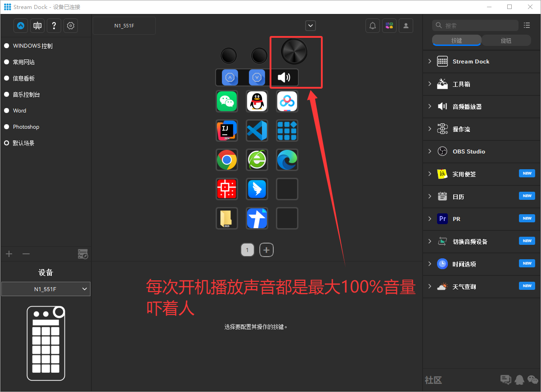Screen dimensions: 541x392
Task: Click the Tencent Meeting style key
Action: (x=257, y=218)
